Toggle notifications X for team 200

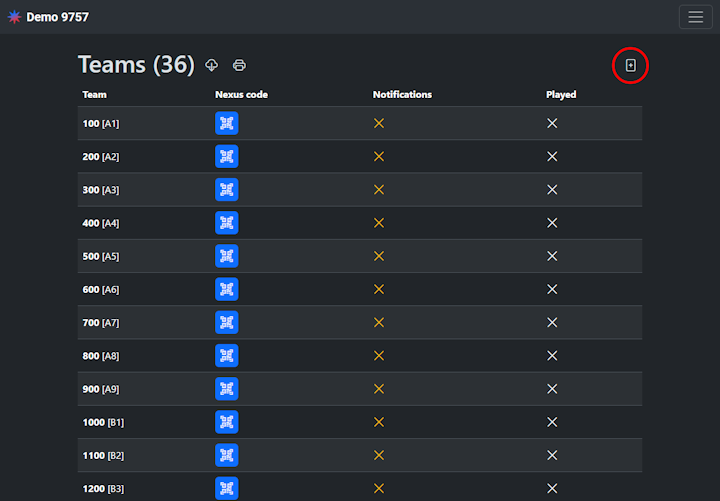coord(379,156)
